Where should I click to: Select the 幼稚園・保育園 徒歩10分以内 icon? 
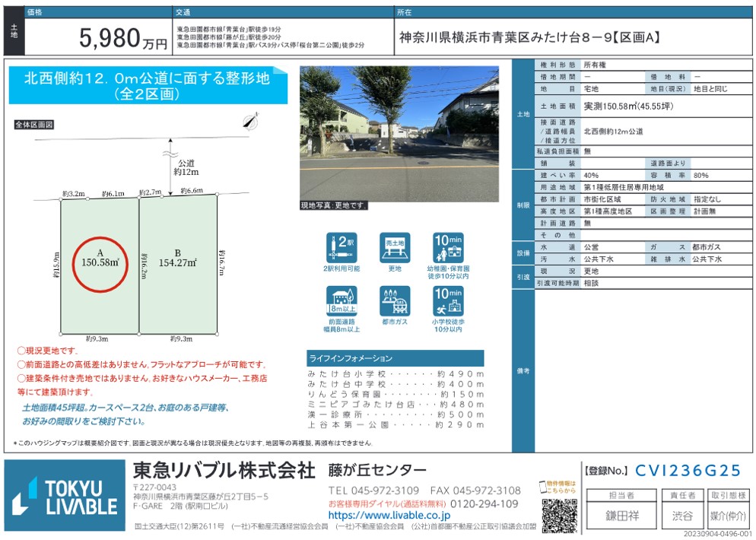[x=448, y=249]
